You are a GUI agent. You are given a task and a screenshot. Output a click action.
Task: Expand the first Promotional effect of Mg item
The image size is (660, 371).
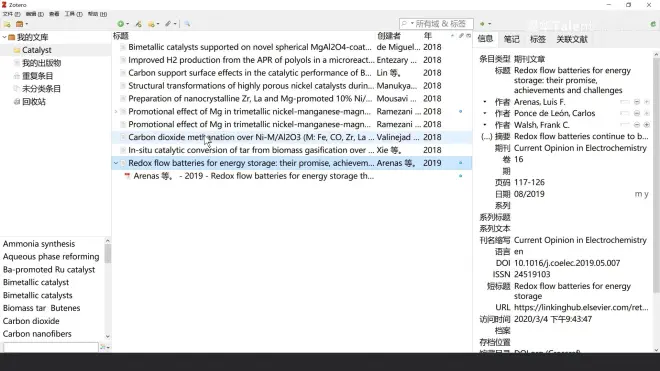tap(116, 112)
